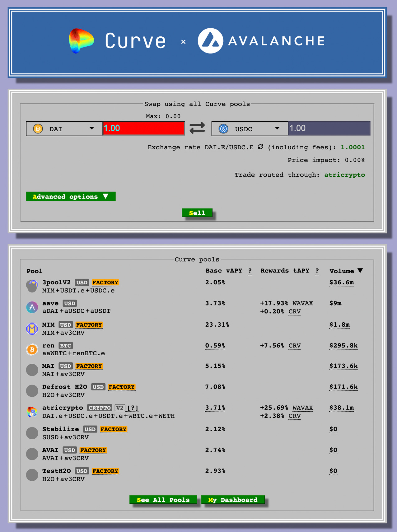Click $38.1m volume for atricrypto
The height and width of the screenshot is (532, 397).
[x=342, y=408]
